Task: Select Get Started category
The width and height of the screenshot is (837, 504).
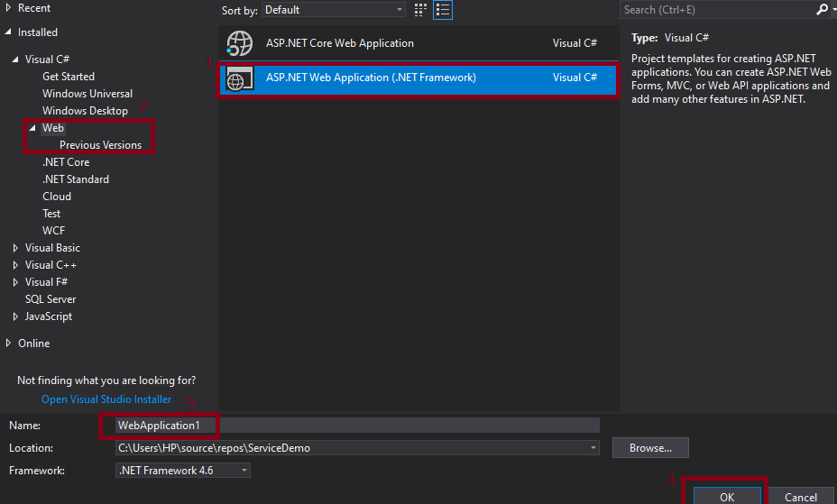Action: [x=69, y=77]
